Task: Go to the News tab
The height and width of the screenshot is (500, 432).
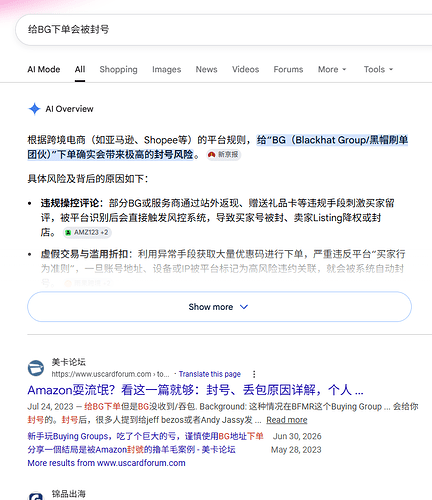Action: pos(206,69)
